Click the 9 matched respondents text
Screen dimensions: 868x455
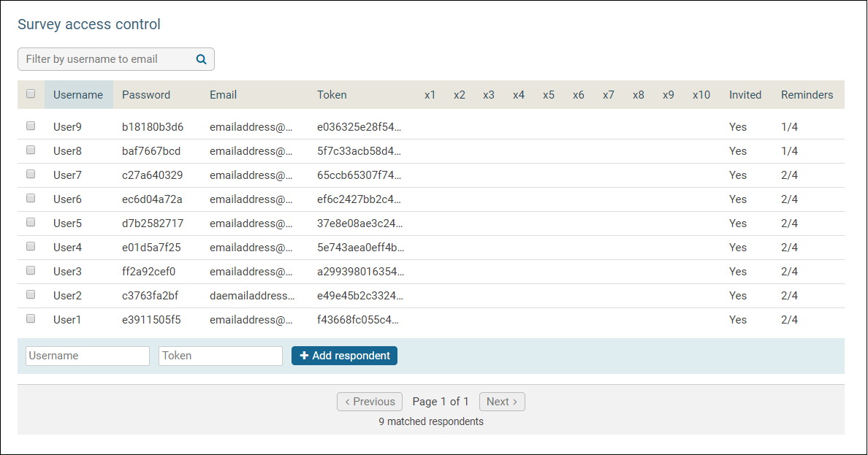(x=430, y=422)
